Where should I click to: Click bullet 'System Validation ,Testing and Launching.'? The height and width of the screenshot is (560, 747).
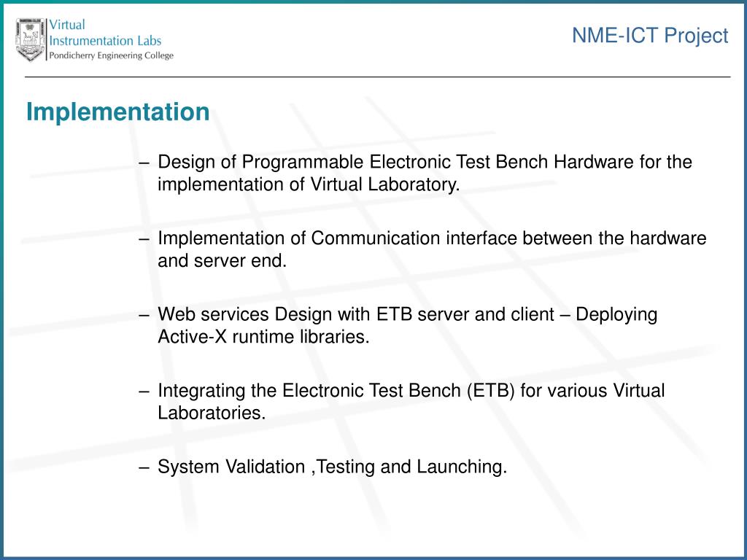click(332, 467)
